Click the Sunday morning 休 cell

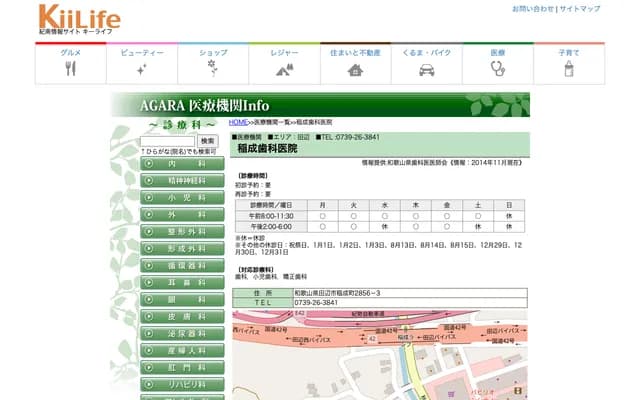coord(509,216)
